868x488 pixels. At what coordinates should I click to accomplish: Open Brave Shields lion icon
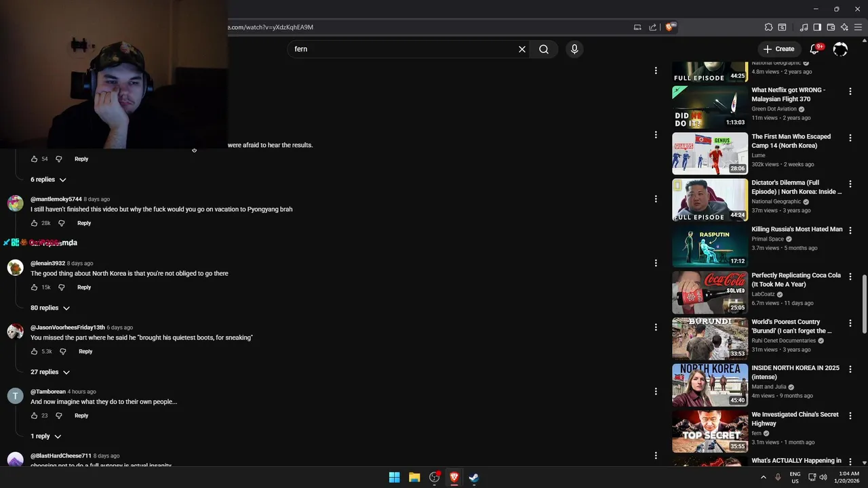[670, 27]
